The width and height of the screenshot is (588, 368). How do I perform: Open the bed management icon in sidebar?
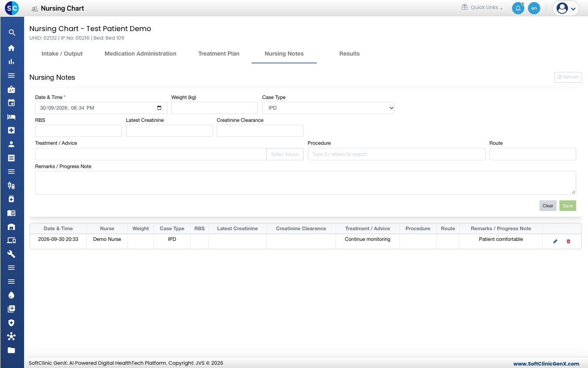(11, 117)
